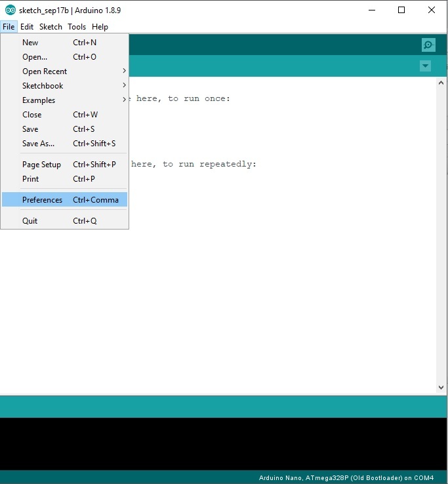Open Preferences from the File menu
This screenshot has height=484, width=448.
point(64,200)
